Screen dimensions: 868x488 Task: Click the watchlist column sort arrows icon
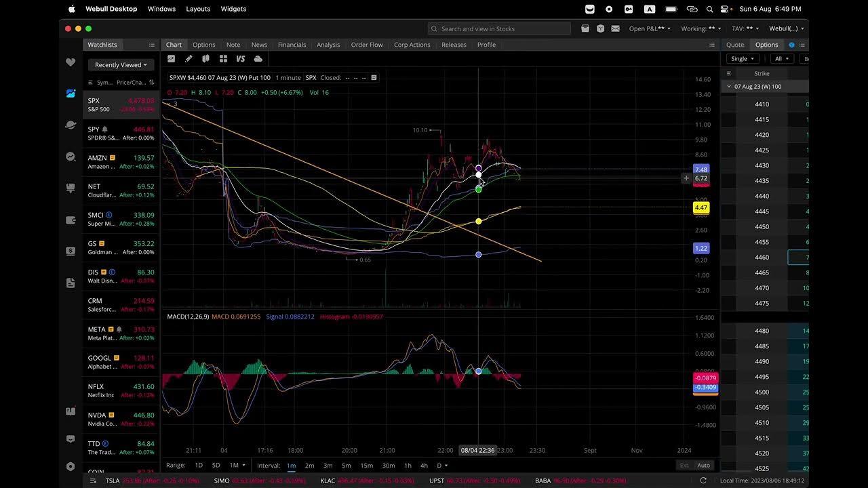click(x=152, y=83)
